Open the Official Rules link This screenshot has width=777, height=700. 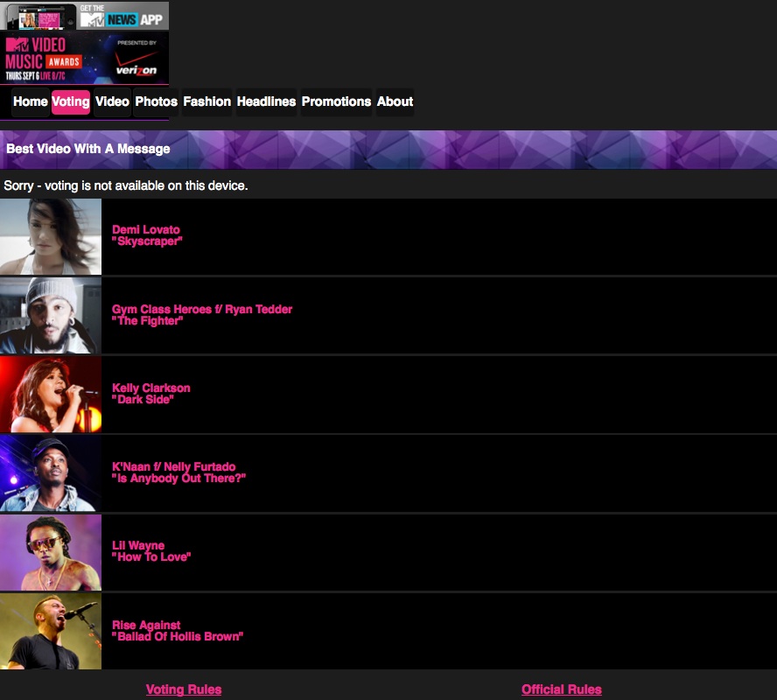tap(562, 689)
